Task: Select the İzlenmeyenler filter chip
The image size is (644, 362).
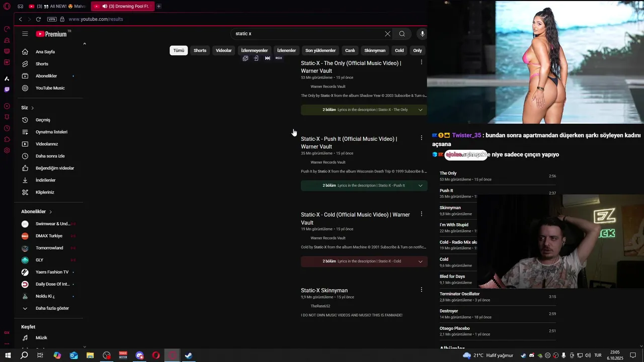Action: [x=255, y=50]
